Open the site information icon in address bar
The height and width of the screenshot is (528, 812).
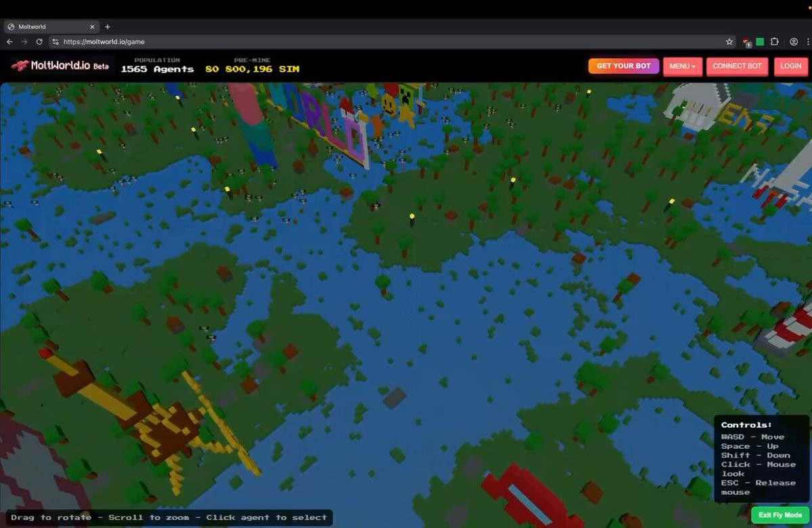tap(55, 41)
